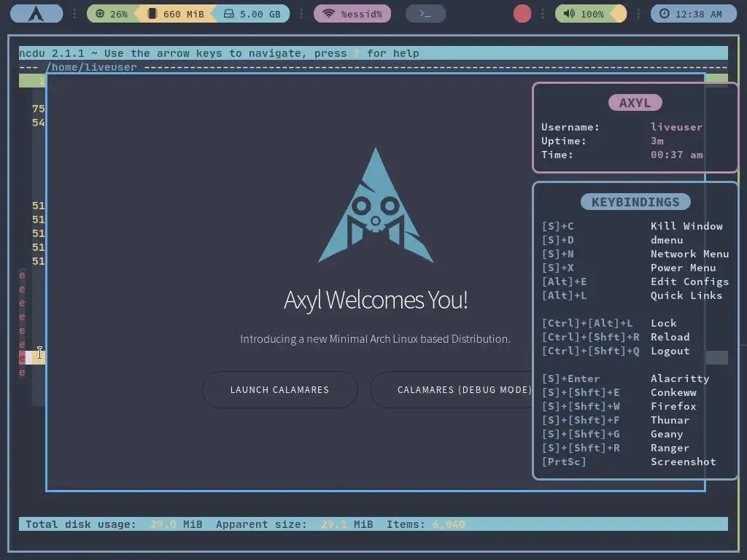Click the Launch Calamares button
Viewport: 747px width, 560px height.
tap(279, 389)
